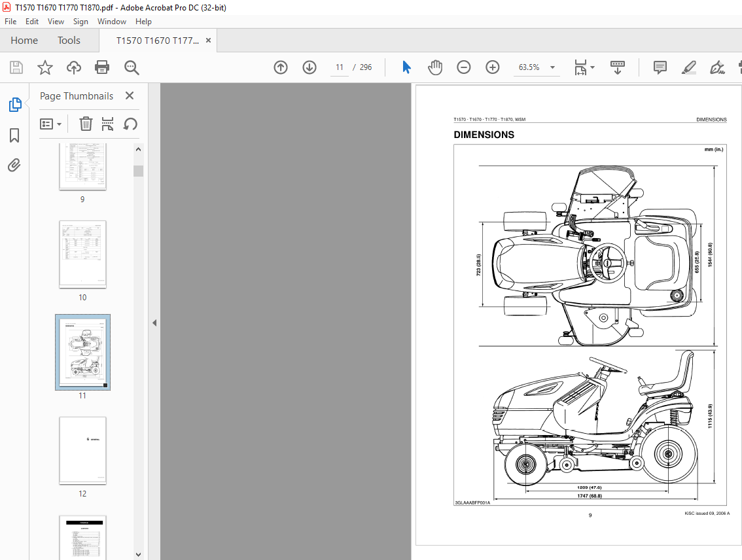This screenshot has height=560, width=742.
Task: Rotate page counterclockwise
Action: (x=130, y=124)
